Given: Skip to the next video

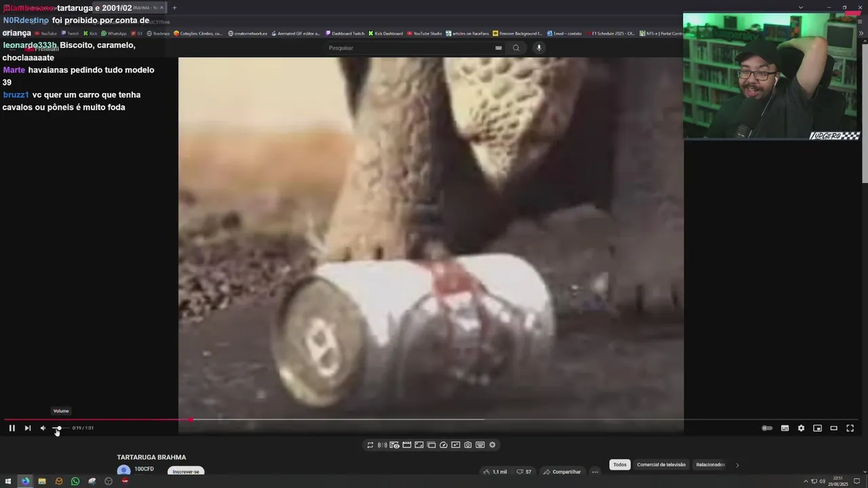Looking at the screenshot, I should point(27,428).
